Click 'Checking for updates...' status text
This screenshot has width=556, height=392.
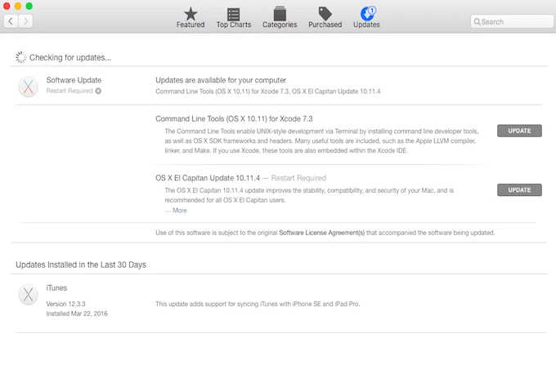click(x=70, y=57)
